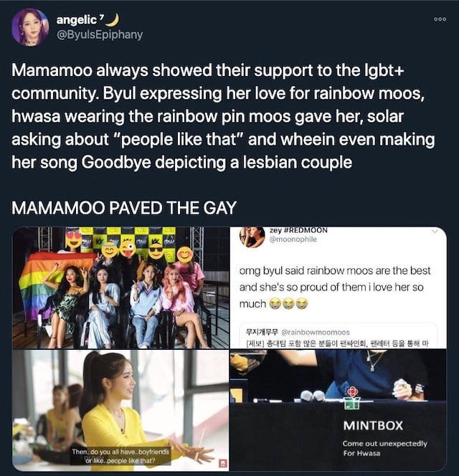Click the winking tongue emoji sticker
459x476 pixels.
click(x=128, y=249)
